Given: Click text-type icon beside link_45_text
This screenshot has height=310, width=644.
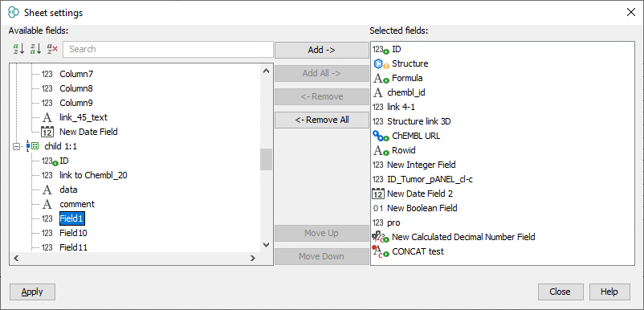Looking at the screenshot, I should pyautogui.click(x=47, y=118).
